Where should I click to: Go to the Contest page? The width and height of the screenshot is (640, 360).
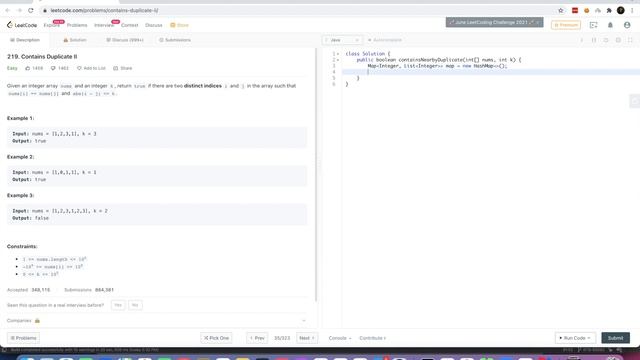(x=129, y=25)
